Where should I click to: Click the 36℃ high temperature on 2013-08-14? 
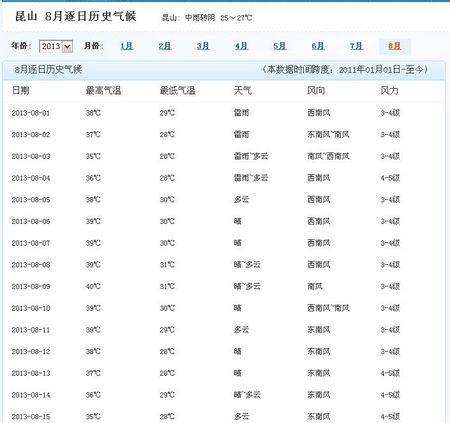point(93,395)
